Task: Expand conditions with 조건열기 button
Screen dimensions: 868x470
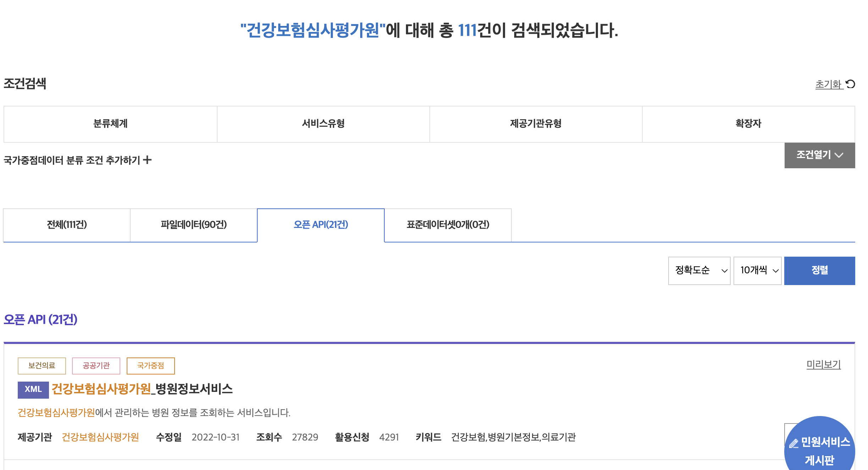Action: coord(819,155)
